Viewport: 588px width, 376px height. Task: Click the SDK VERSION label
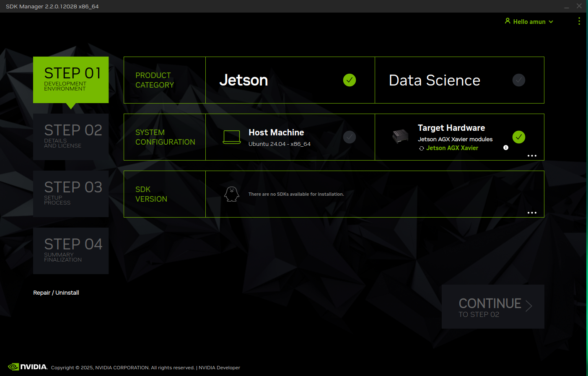point(151,194)
